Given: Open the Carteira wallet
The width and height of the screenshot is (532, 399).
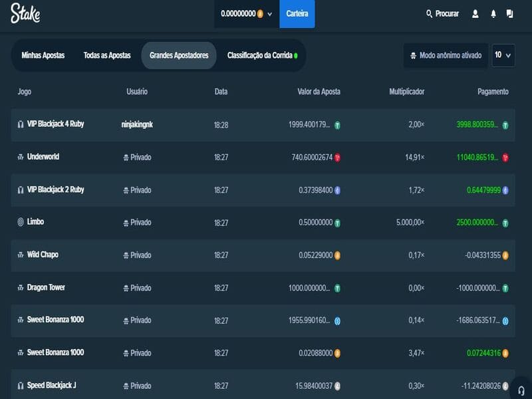Looking at the screenshot, I should [297, 14].
